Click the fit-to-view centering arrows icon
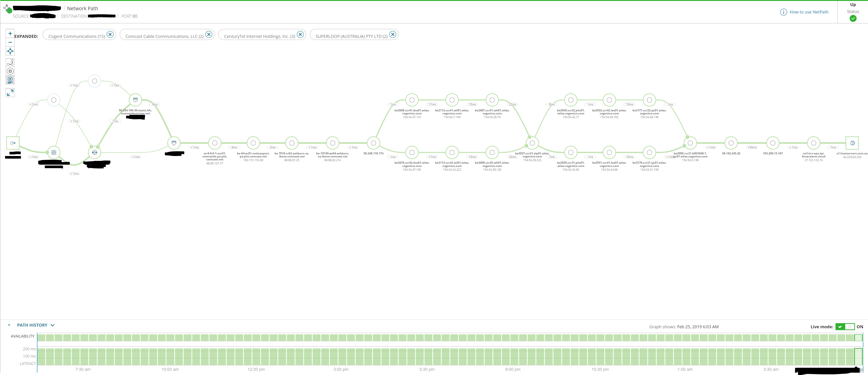868x375 pixels. tap(10, 51)
